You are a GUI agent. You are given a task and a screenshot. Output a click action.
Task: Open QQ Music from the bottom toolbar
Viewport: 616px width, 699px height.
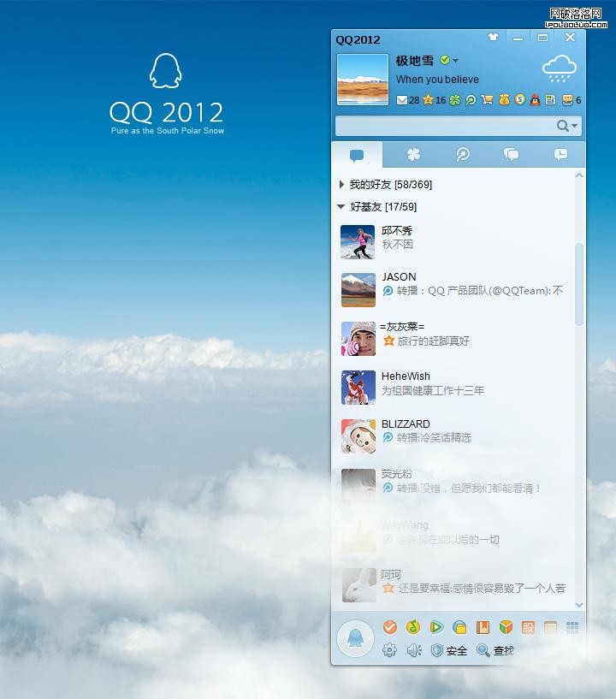[x=413, y=628]
